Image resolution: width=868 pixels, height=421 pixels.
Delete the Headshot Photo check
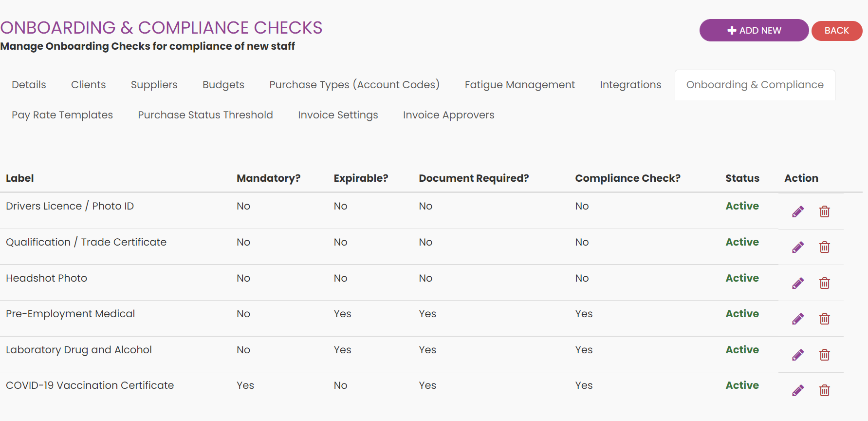(825, 283)
